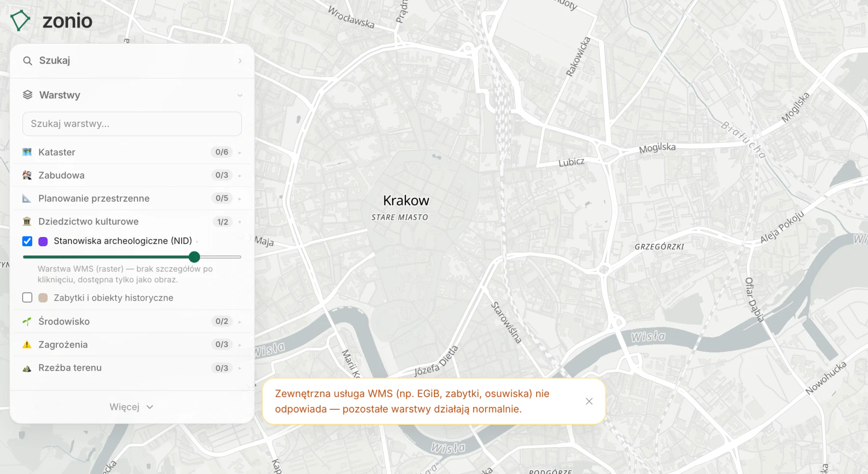Viewport: 868px width, 474px height.
Task: Select the Środowisko layer group label
Action: (64, 321)
